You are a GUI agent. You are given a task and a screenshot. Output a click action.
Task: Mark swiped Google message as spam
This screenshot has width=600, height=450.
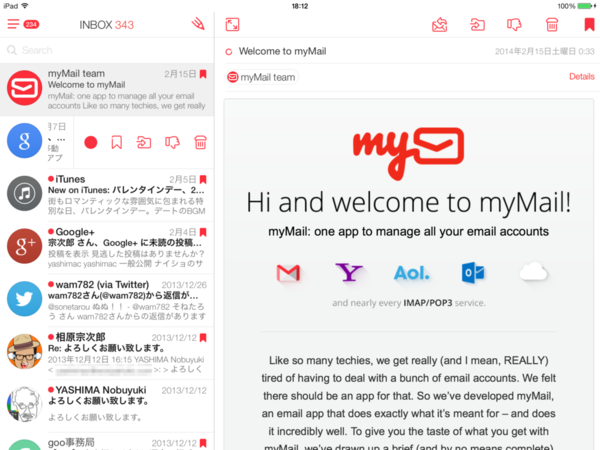[172, 143]
